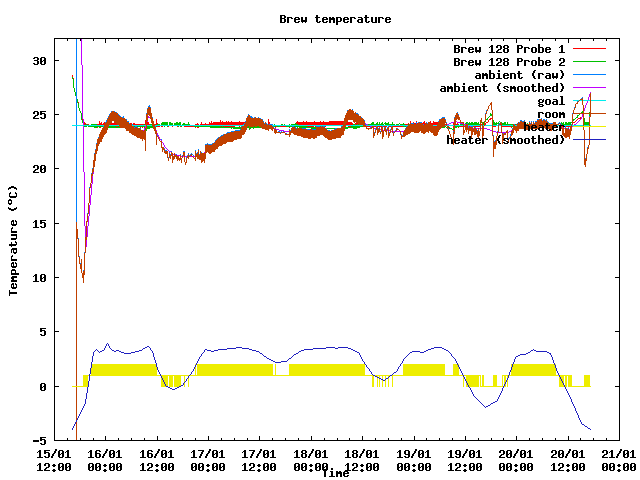
Task: Click the '16/01 12:00' time axis label
Action: pos(157,460)
